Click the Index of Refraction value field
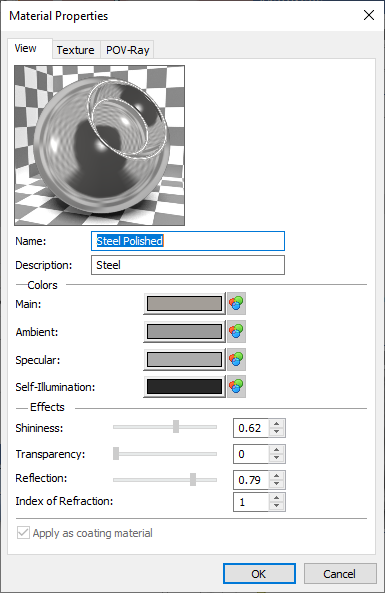 pyautogui.click(x=251, y=502)
